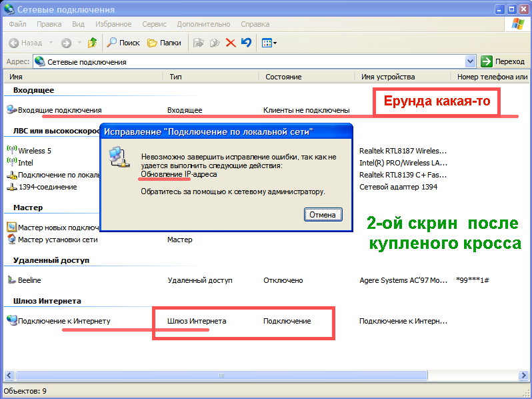Open the Сервис menu
The width and height of the screenshot is (532, 399).
point(154,24)
